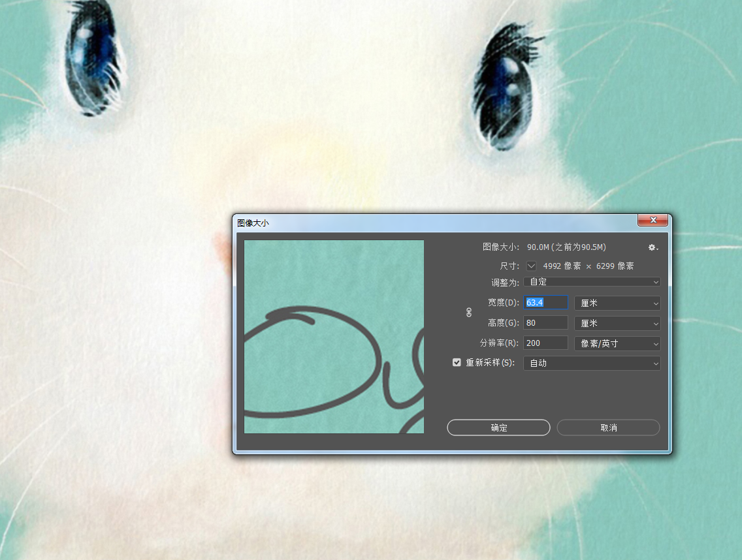Confirm with the 确定 button

click(x=499, y=428)
